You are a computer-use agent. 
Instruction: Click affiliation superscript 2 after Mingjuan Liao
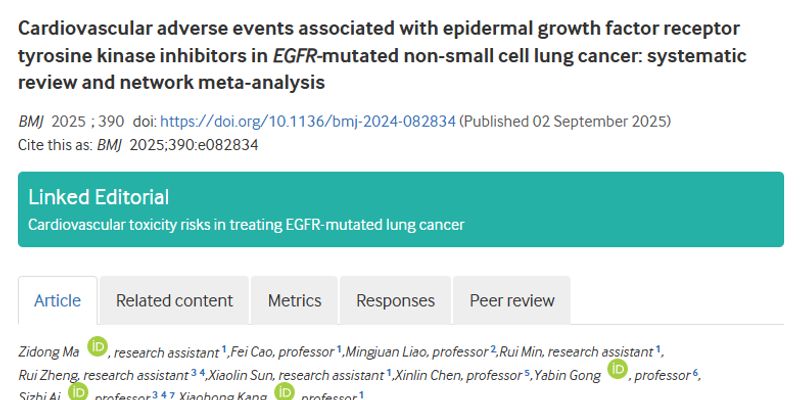pyautogui.click(x=493, y=349)
